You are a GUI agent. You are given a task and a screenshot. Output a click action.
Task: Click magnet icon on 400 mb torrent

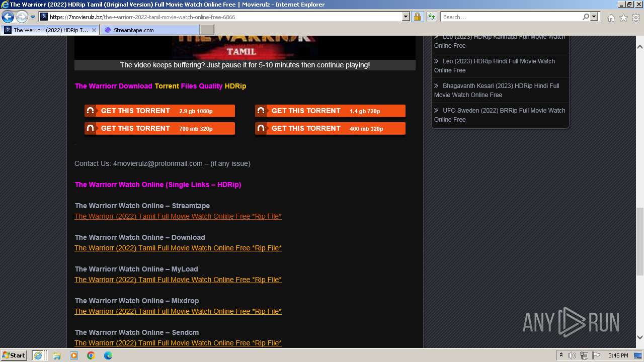pos(261,128)
